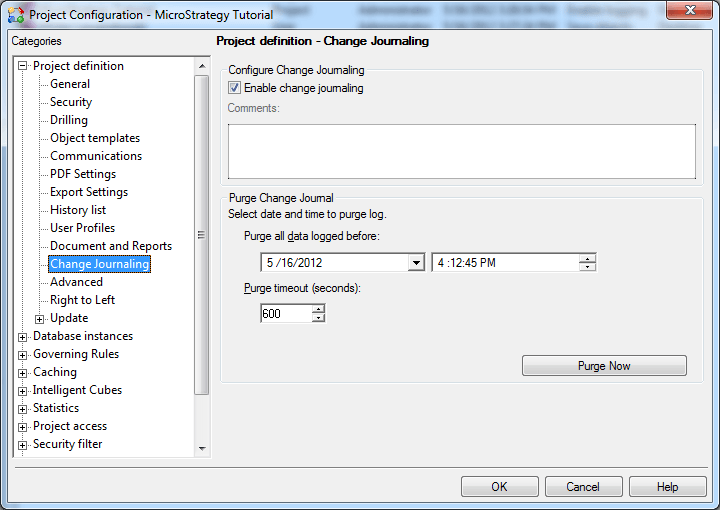Decrease purge time with down spinner
This screenshot has width=720, height=510.
587,267
